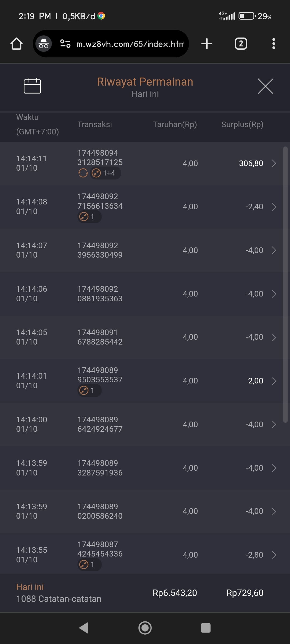Image resolution: width=290 pixels, height=644 pixels.
Task: Open the calendar date picker icon
Action: pyautogui.click(x=32, y=86)
